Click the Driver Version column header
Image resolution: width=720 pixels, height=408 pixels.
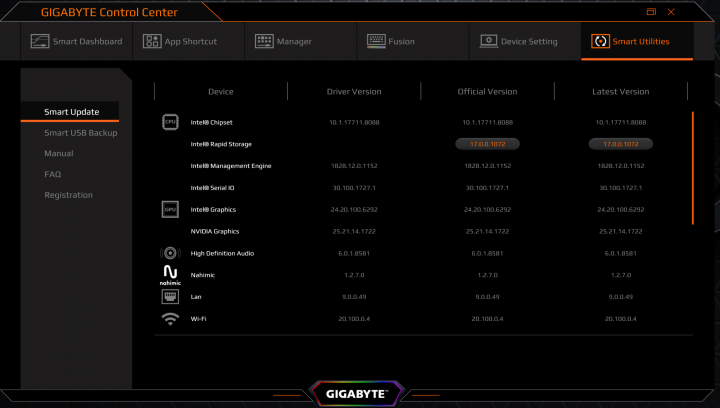(354, 91)
